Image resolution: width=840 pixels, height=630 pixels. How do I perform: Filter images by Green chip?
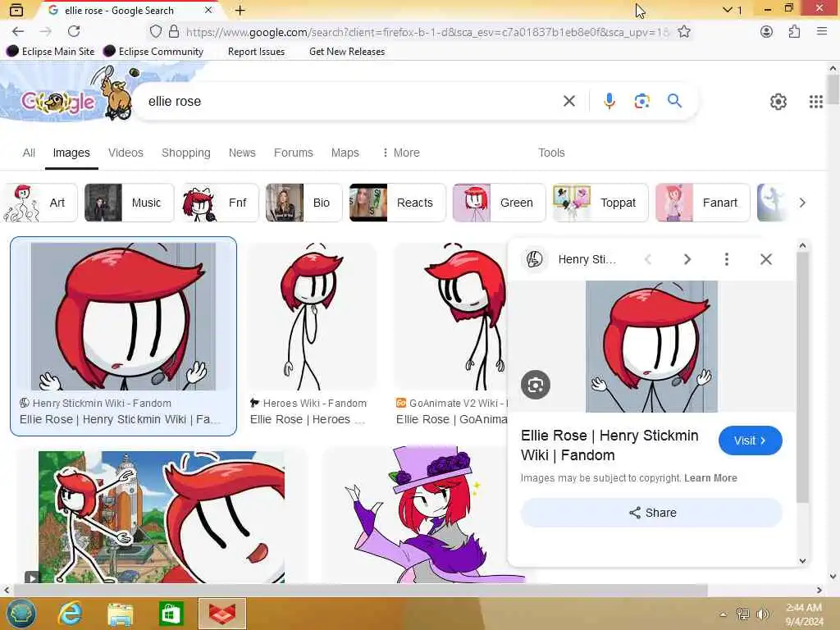pos(500,203)
